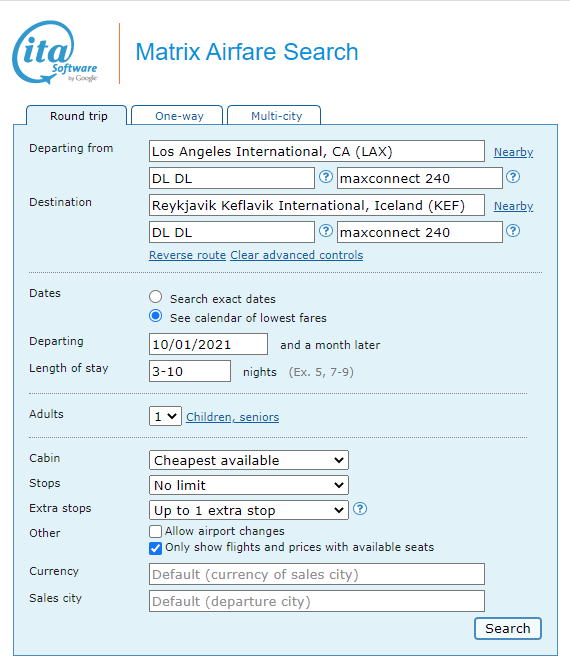Open help for destination routing codes
The height and width of the screenshot is (665, 570).
click(x=326, y=231)
